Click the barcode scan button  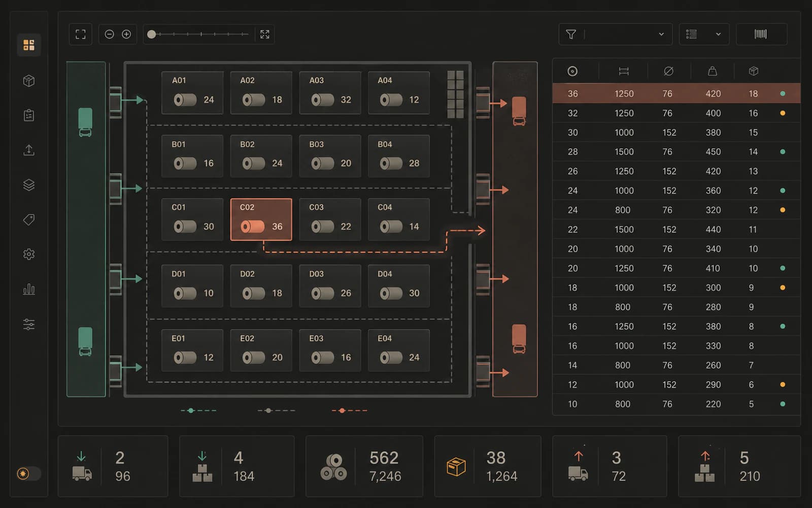[761, 34]
